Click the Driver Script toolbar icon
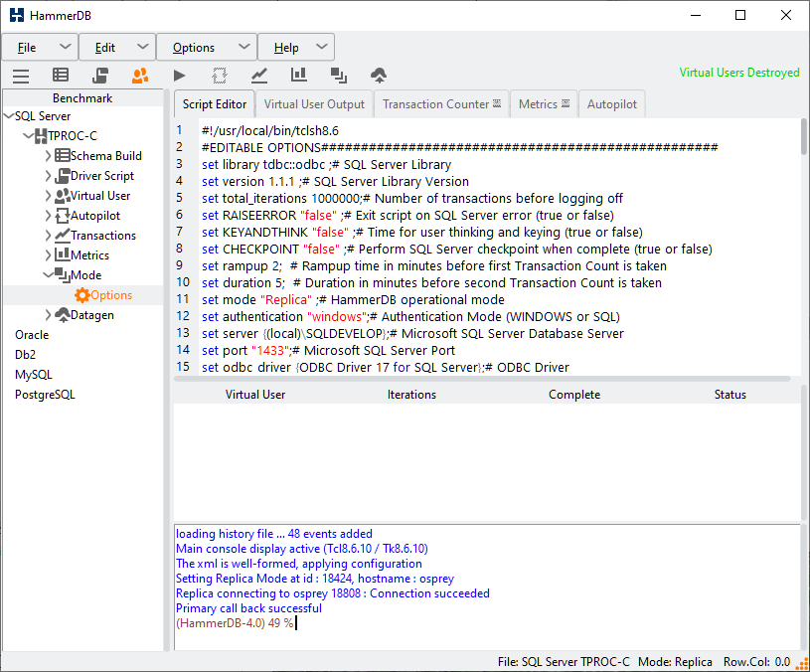 pyautogui.click(x=100, y=75)
